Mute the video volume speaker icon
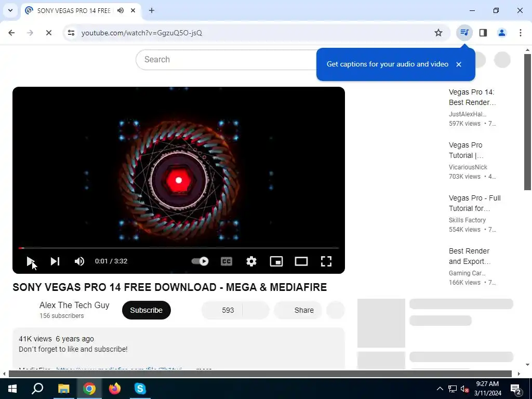The width and height of the screenshot is (532, 399). pyautogui.click(x=79, y=261)
